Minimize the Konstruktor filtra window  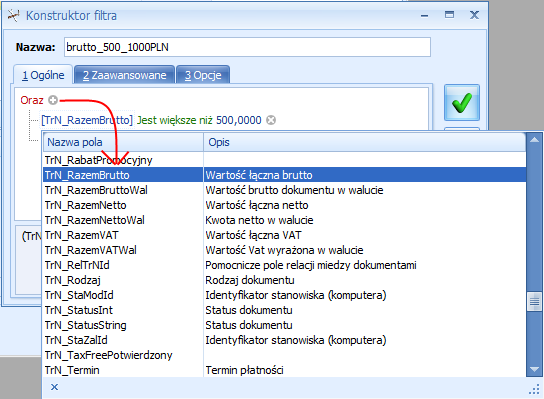click(424, 15)
